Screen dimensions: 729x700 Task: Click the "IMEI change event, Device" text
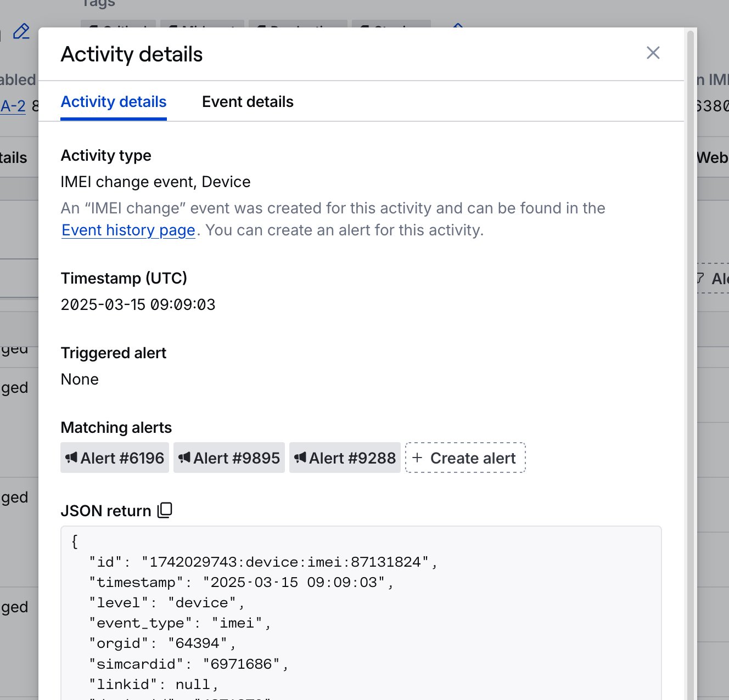155,182
